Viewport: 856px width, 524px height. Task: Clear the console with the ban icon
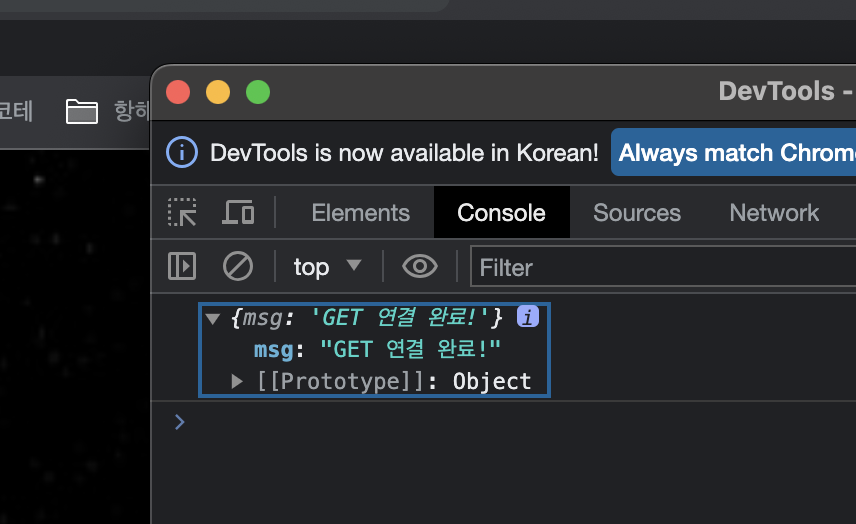tap(237, 266)
